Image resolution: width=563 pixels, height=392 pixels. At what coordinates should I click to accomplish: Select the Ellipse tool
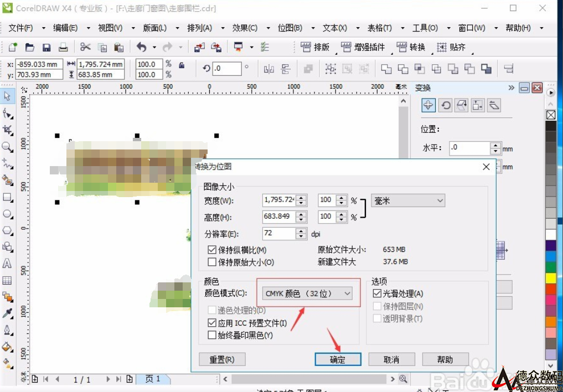[x=7, y=214]
